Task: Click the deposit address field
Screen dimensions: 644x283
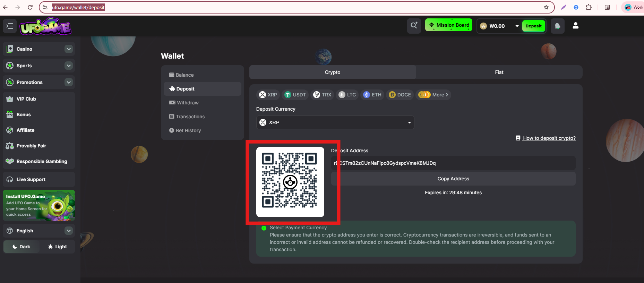Action: [453, 163]
